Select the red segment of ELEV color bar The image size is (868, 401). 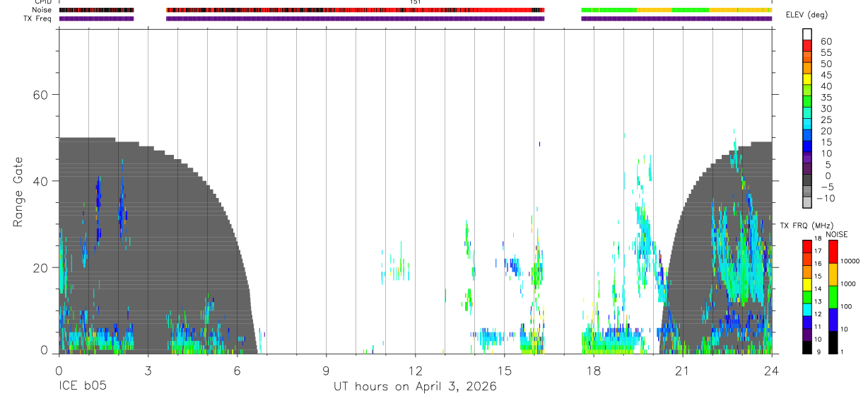tap(807, 46)
